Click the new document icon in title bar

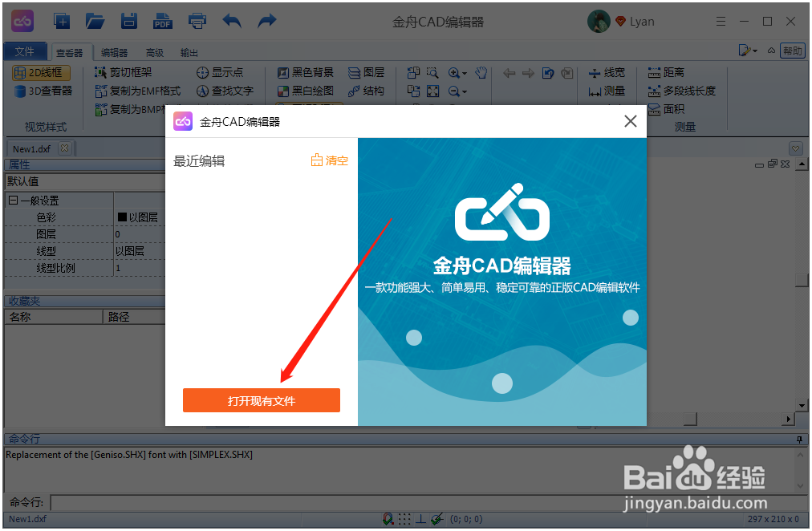coord(62,21)
